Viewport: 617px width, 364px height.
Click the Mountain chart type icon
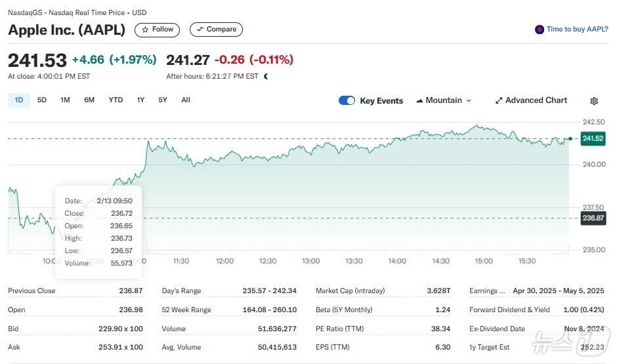coord(419,101)
